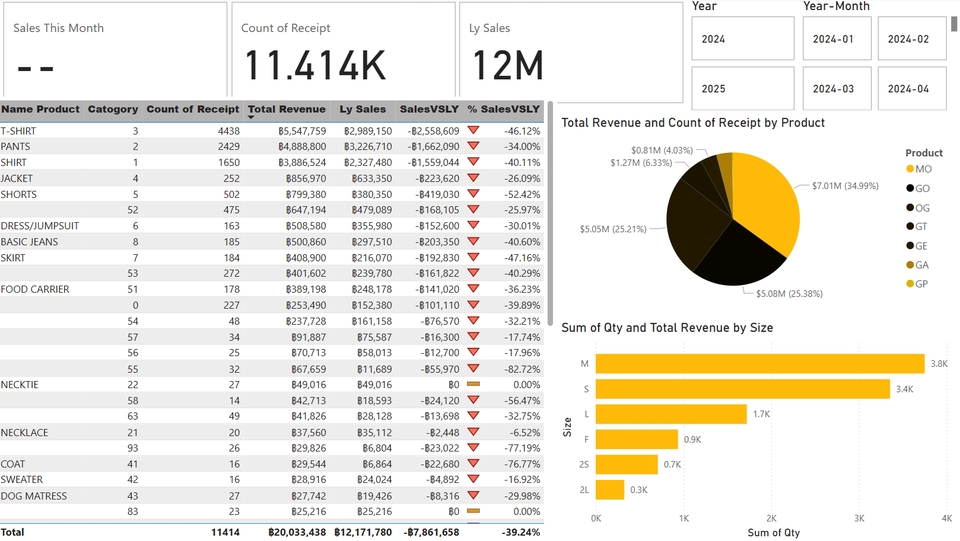This screenshot has height=541, width=960.
Task: Click the GO legend marker in pie legend
Action: 909,188
